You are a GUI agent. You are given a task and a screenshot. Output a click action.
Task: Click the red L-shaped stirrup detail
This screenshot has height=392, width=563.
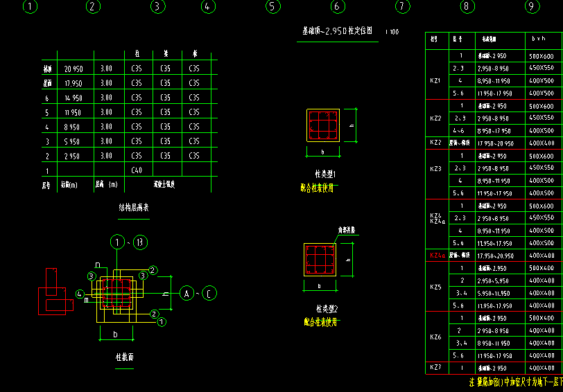click(55, 292)
